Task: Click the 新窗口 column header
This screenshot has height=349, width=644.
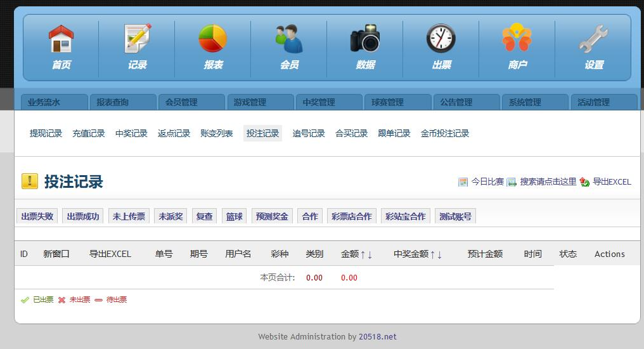Action: pyautogui.click(x=56, y=254)
